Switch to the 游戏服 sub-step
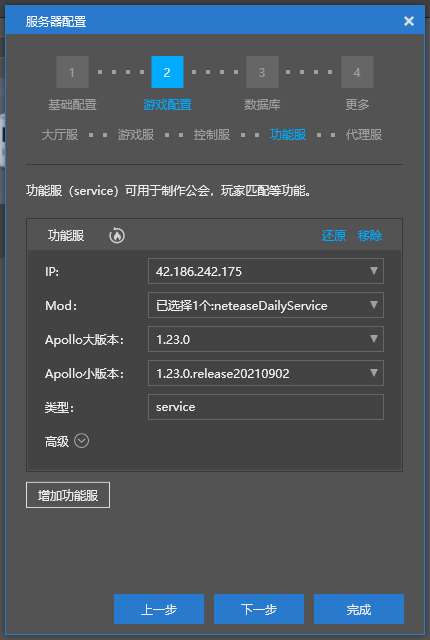This screenshot has height=640, width=430. [x=136, y=135]
